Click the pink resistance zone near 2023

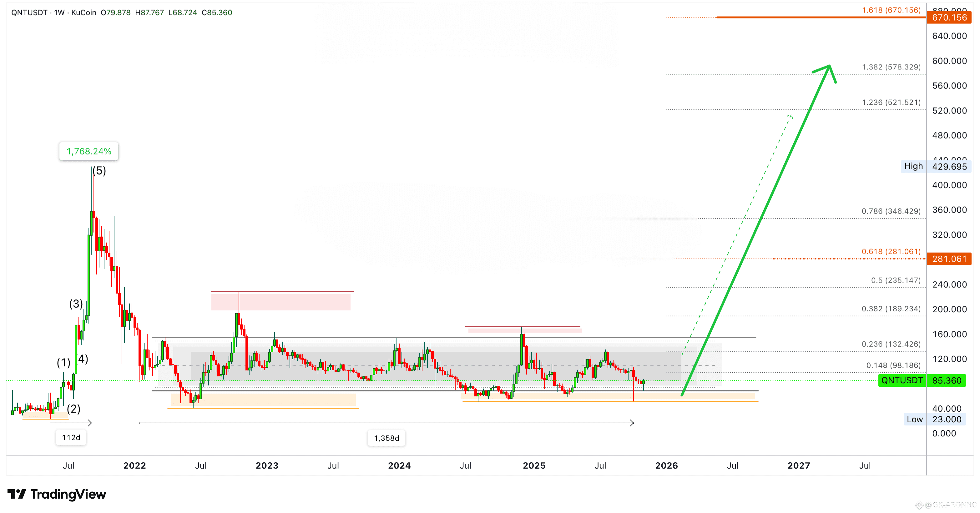281,302
